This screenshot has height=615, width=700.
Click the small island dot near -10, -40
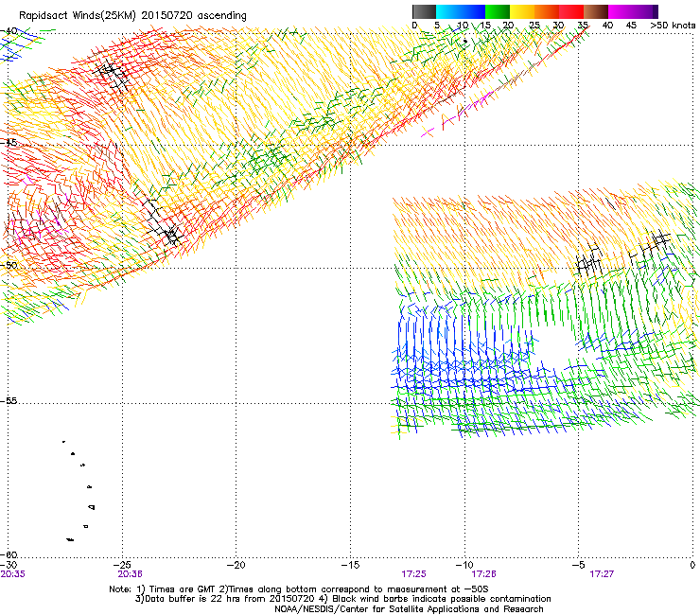465,42
